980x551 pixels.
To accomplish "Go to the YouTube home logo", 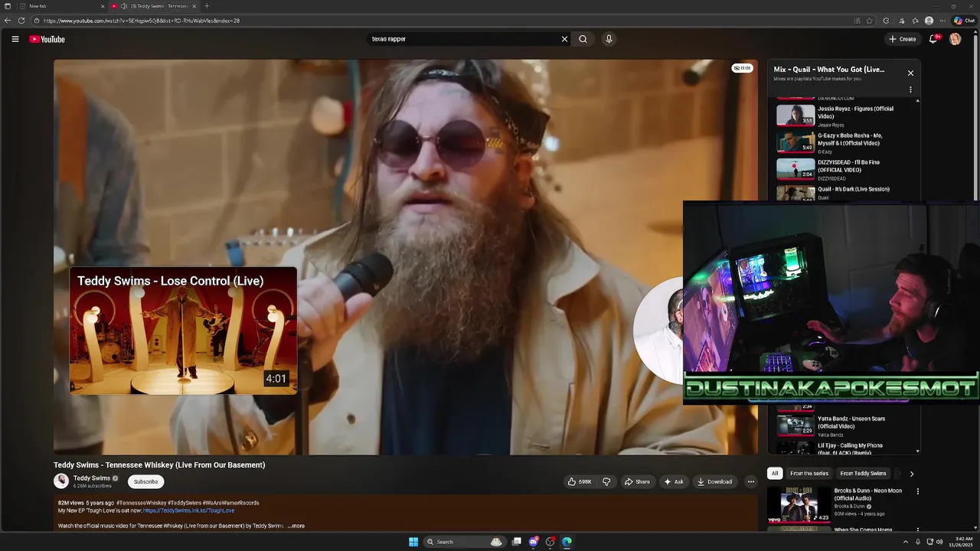I will pyautogui.click(x=47, y=39).
